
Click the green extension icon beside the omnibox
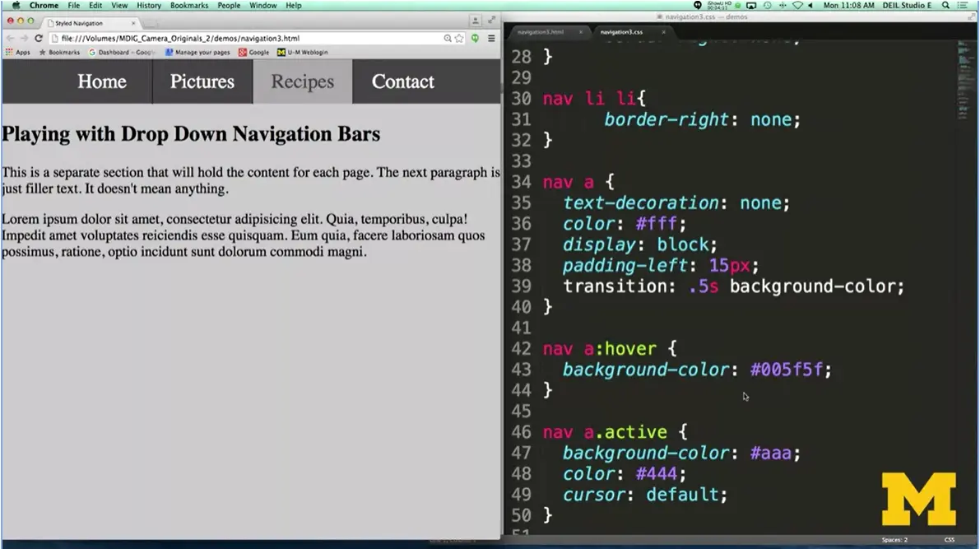coord(475,38)
